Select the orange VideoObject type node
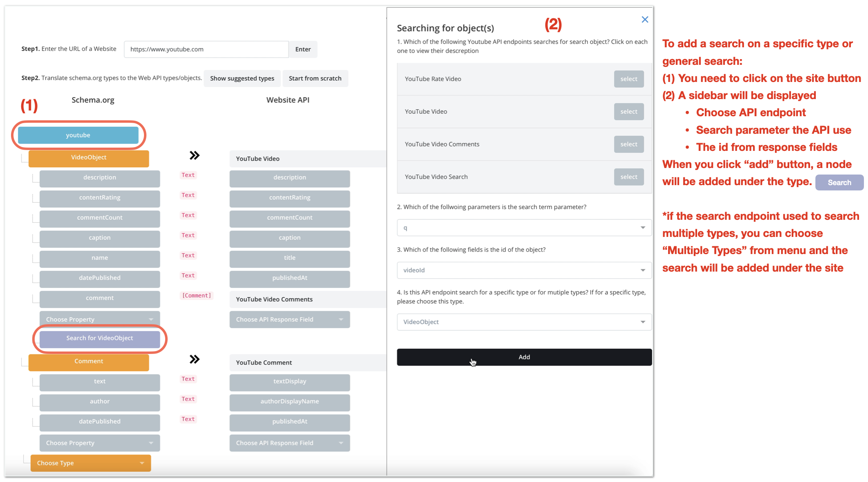This screenshot has height=482, width=868. (x=89, y=158)
